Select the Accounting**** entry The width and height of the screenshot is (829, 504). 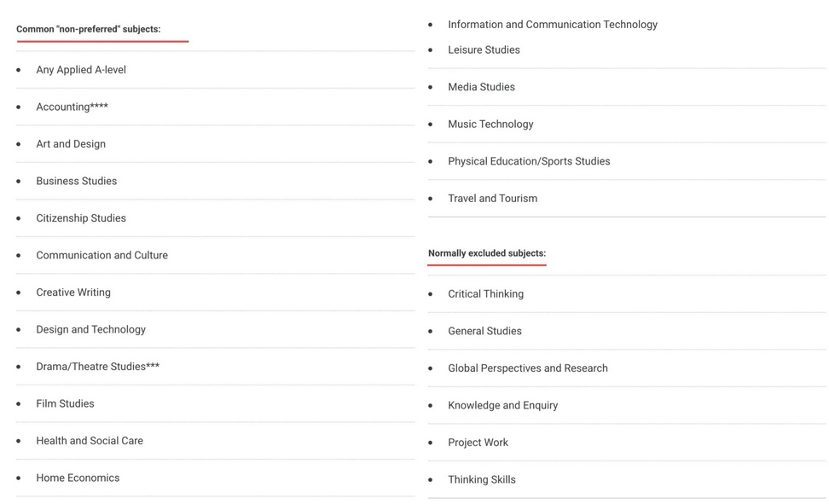[x=72, y=107]
